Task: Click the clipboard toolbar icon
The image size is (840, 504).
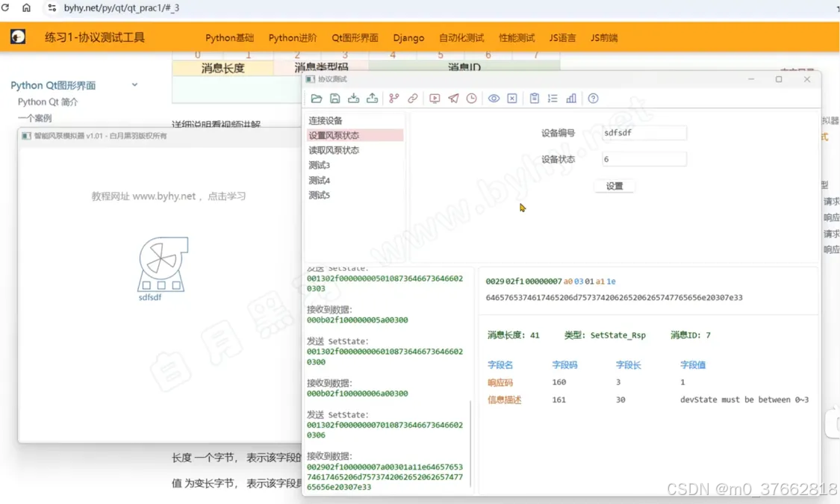Action: click(x=534, y=99)
